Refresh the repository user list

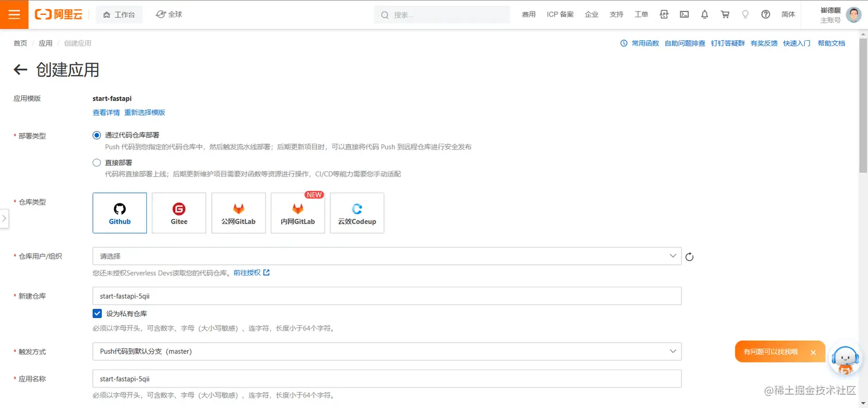(689, 257)
